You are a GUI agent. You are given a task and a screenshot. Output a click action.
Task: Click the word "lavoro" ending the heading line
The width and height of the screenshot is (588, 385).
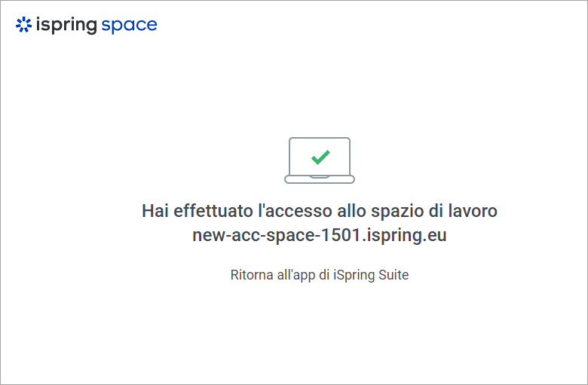click(x=471, y=211)
